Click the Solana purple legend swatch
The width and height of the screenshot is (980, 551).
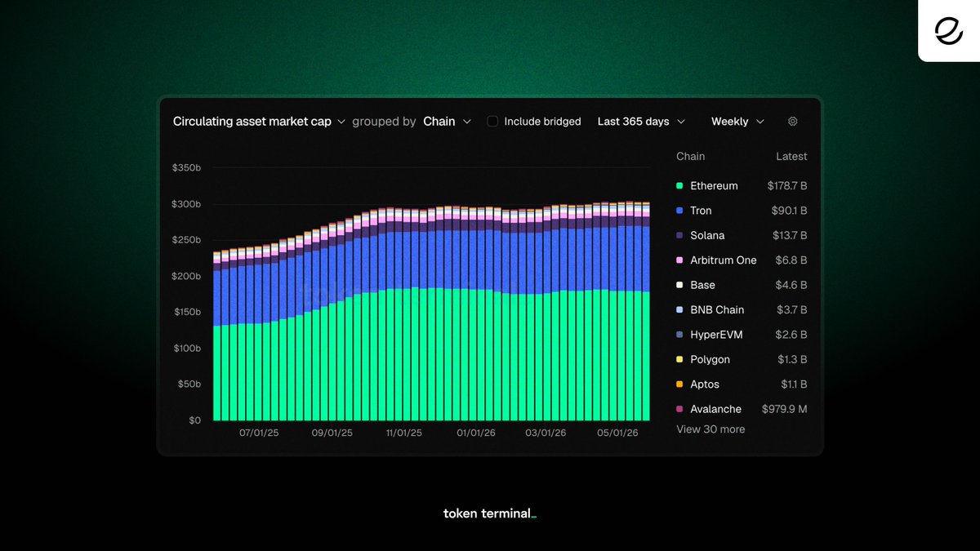pos(679,235)
